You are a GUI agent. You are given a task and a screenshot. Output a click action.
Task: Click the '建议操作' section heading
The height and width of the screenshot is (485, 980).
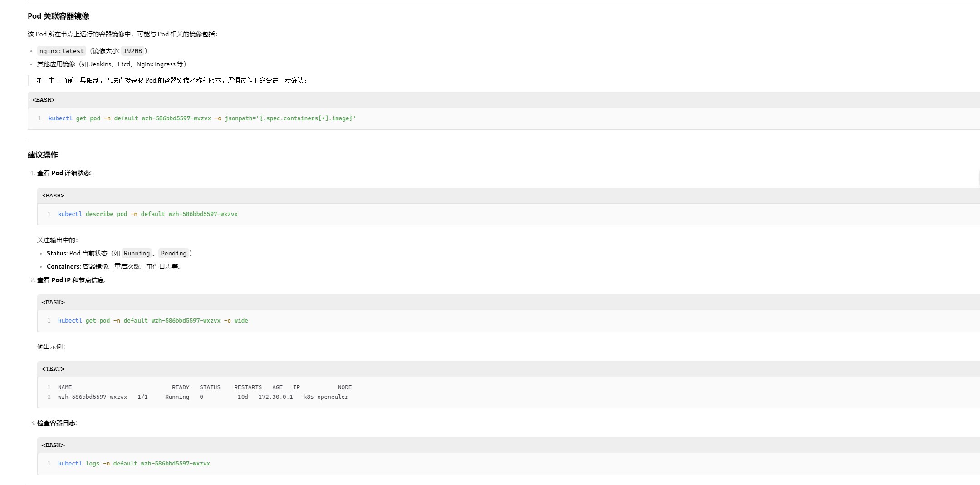(43, 155)
